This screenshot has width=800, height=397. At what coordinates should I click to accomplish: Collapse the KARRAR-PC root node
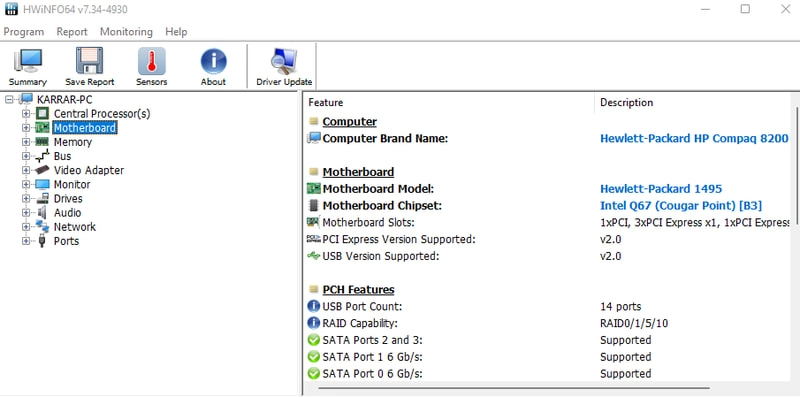[x=9, y=100]
